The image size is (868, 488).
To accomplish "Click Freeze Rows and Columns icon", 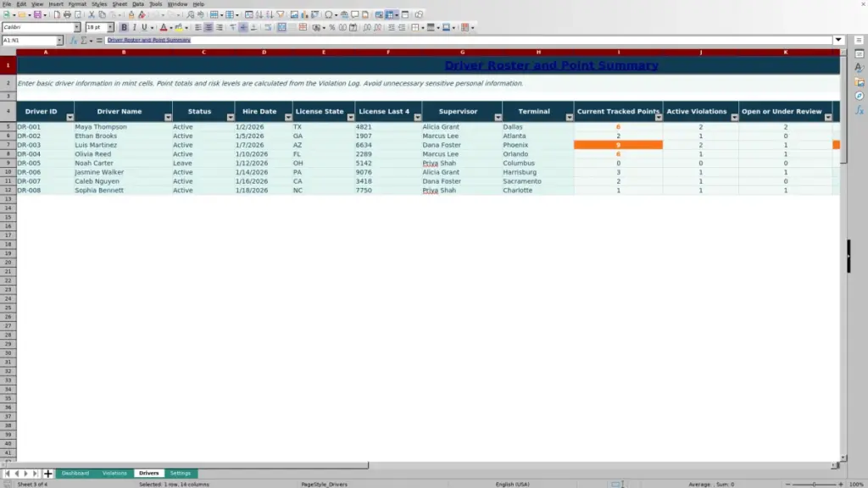I will coord(390,15).
